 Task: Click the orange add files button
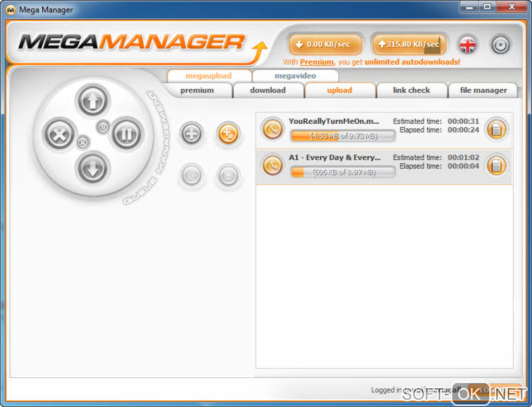click(x=228, y=134)
